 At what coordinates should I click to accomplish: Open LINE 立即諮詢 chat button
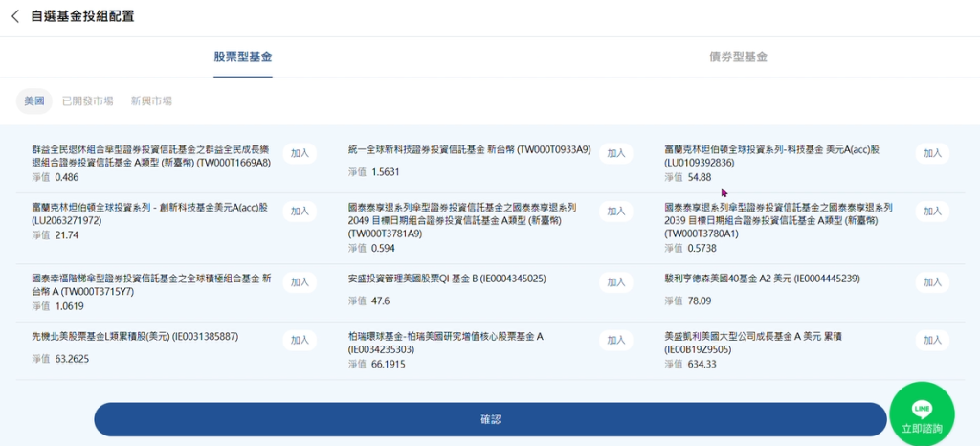click(x=922, y=414)
